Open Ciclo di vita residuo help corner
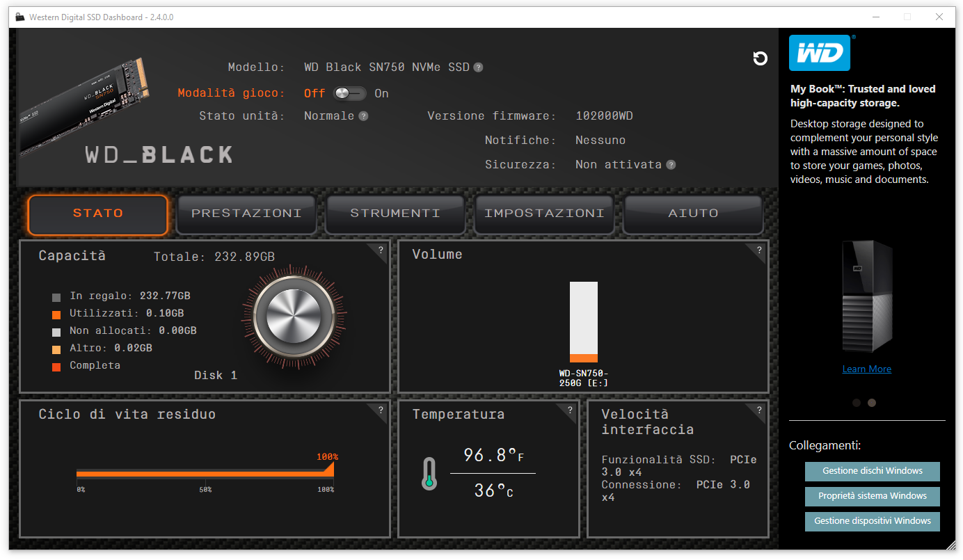 click(x=380, y=410)
